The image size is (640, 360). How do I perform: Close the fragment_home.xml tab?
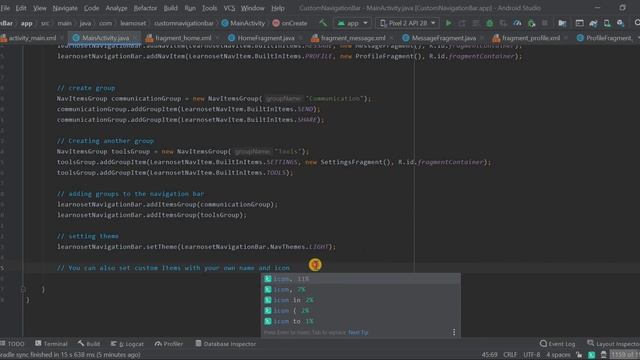click(x=217, y=38)
